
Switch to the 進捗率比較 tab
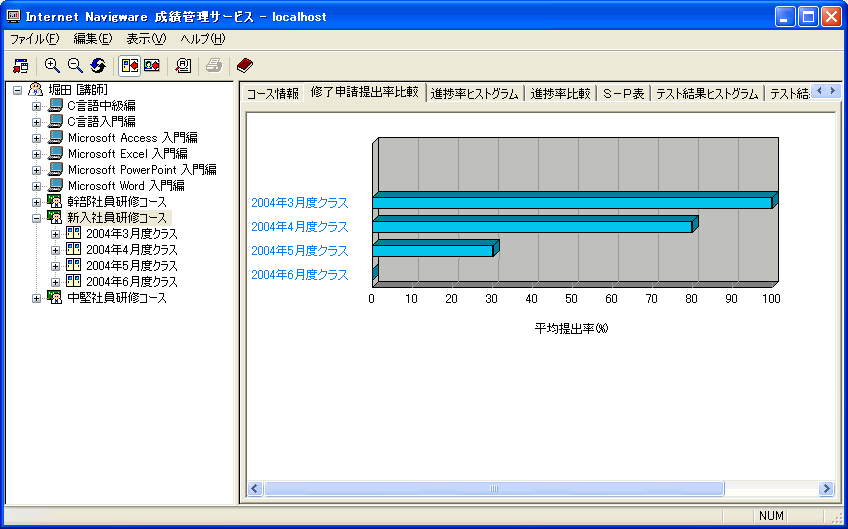(560, 93)
